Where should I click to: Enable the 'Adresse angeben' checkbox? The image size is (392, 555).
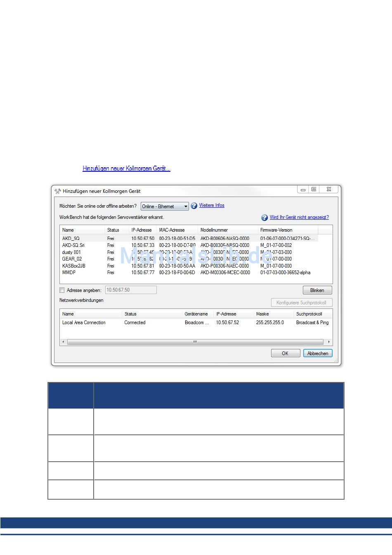tap(62, 290)
